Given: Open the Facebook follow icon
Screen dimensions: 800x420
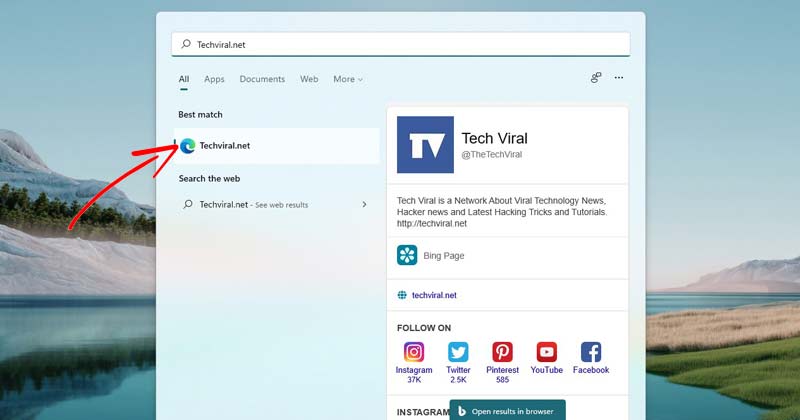Looking at the screenshot, I should [591, 352].
